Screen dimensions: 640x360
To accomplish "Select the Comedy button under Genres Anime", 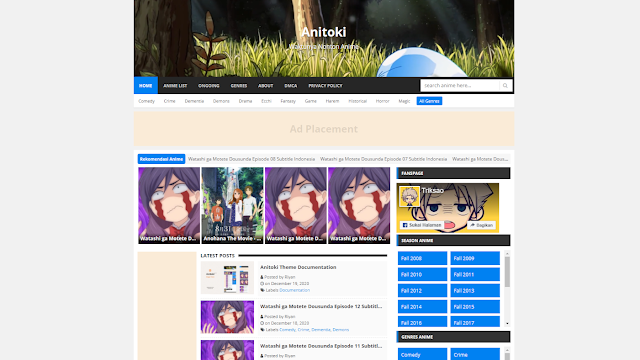I will point(422,354).
